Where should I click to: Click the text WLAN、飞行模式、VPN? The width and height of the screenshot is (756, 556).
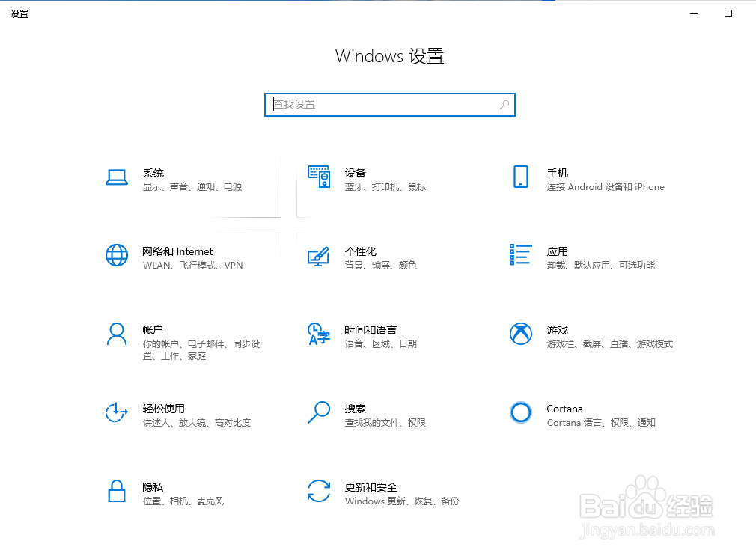tap(193, 265)
